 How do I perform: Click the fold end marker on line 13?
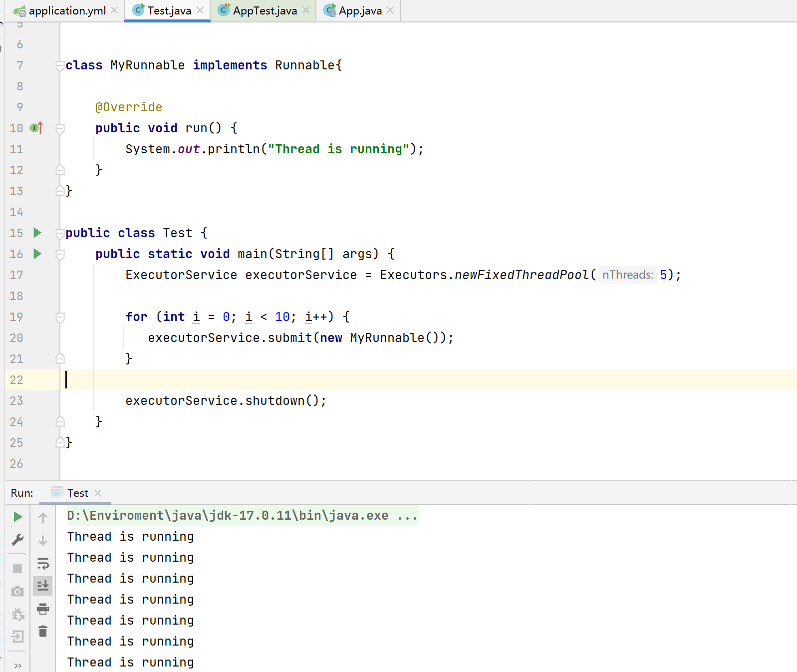pos(60,191)
